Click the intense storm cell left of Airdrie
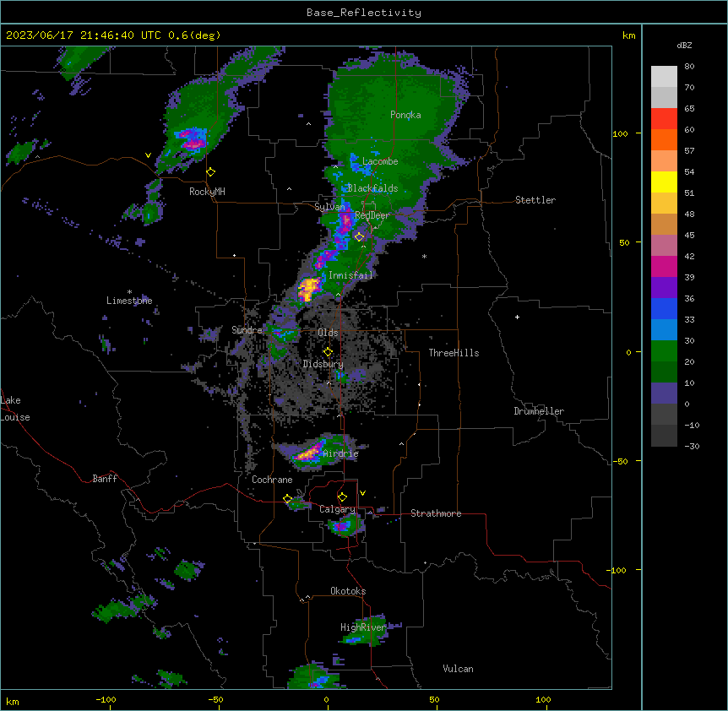 [307, 453]
